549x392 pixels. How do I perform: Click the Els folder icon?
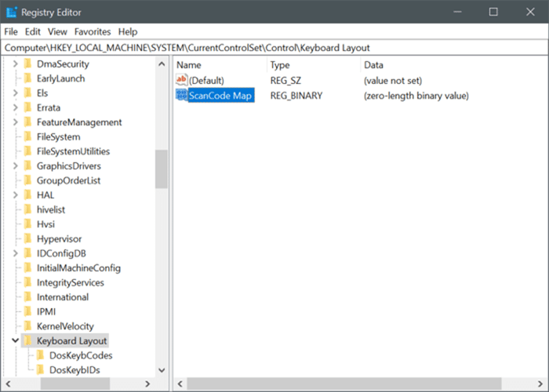pos(27,93)
